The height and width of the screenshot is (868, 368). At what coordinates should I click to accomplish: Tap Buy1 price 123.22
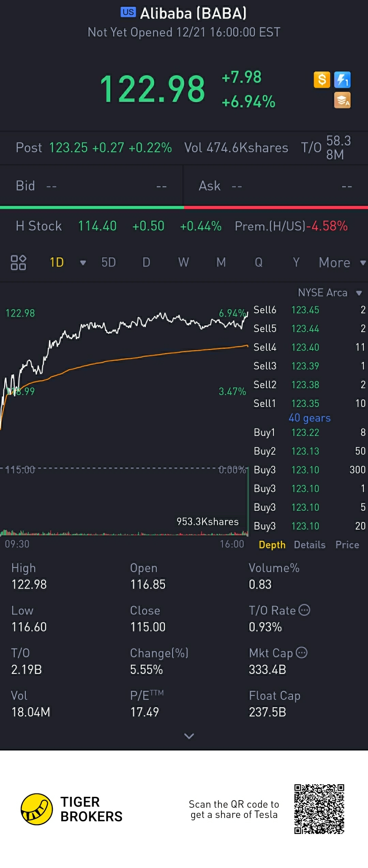[305, 432]
